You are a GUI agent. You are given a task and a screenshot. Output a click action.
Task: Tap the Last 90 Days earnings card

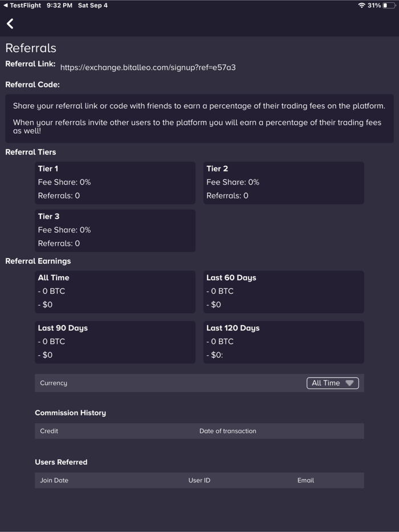(x=115, y=342)
